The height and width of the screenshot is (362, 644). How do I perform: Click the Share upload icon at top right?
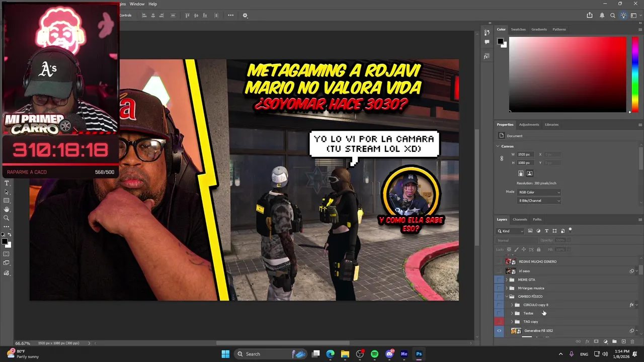pyautogui.click(x=590, y=15)
